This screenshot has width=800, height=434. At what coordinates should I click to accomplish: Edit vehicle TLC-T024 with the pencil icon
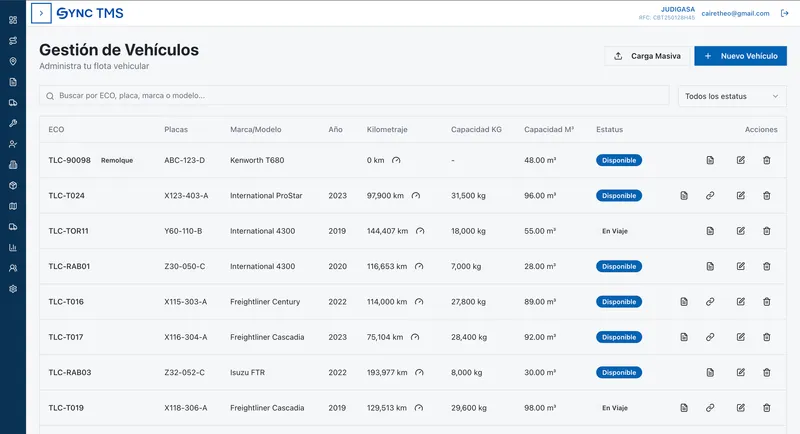pos(741,195)
